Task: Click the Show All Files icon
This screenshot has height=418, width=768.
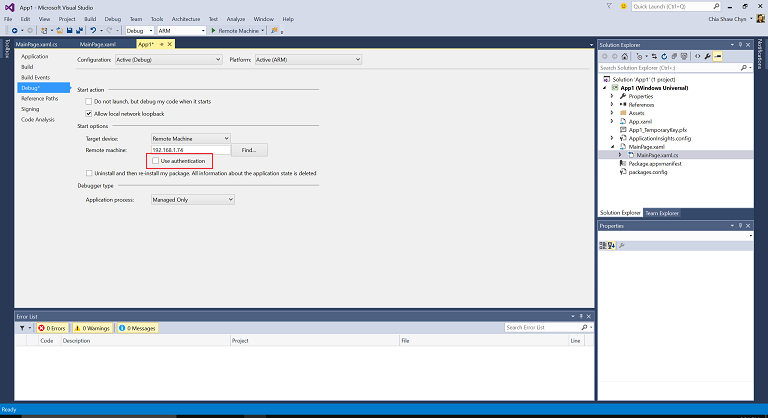Action: (x=684, y=56)
